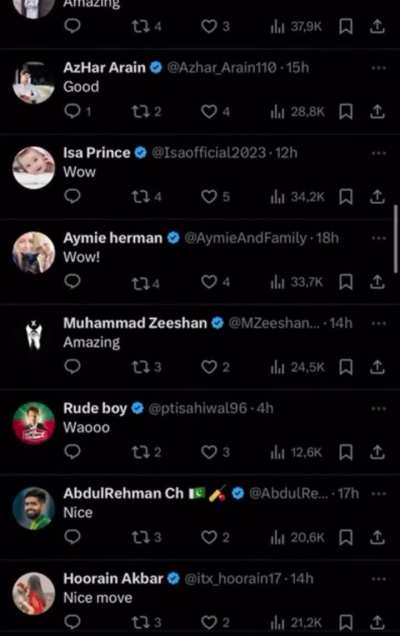Like Hoorain Akbar's "Nice move" tweet

(215, 622)
